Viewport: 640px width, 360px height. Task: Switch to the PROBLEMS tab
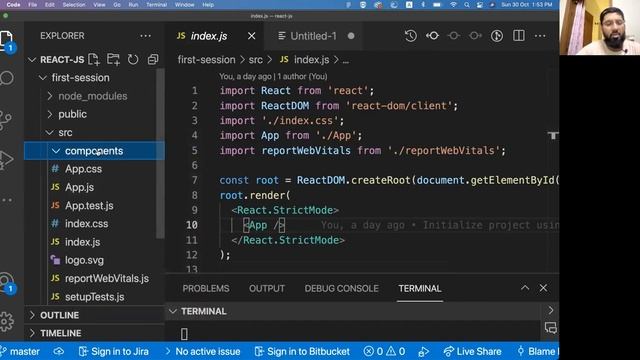click(206, 289)
